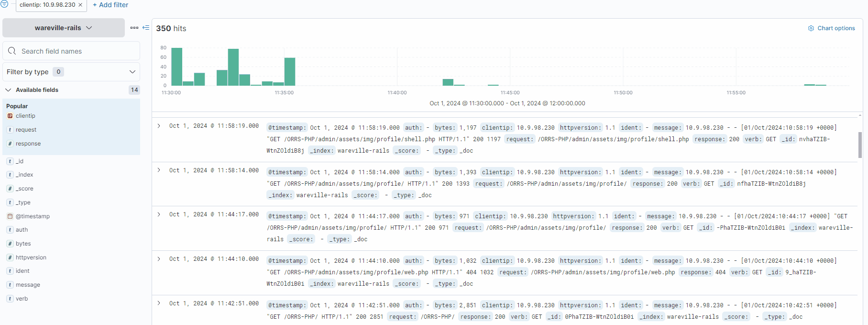The image size is (868, 325).
Task: Click the number icon beside httpversion
Action: pyautogui.click(x=10, y=258)
